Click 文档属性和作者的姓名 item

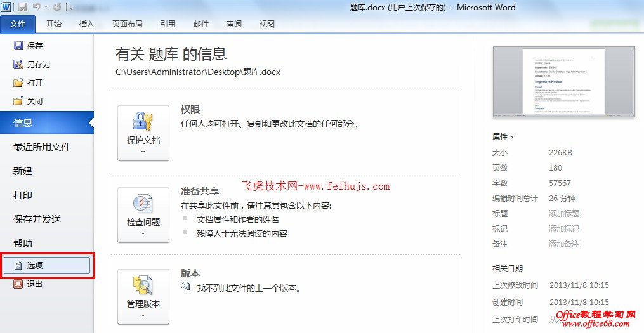click(238, 219)
